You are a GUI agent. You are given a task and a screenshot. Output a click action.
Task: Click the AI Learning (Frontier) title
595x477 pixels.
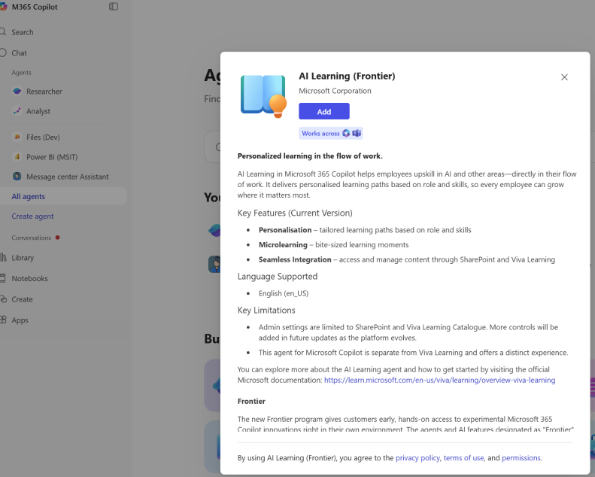click(x=347, y=76)
